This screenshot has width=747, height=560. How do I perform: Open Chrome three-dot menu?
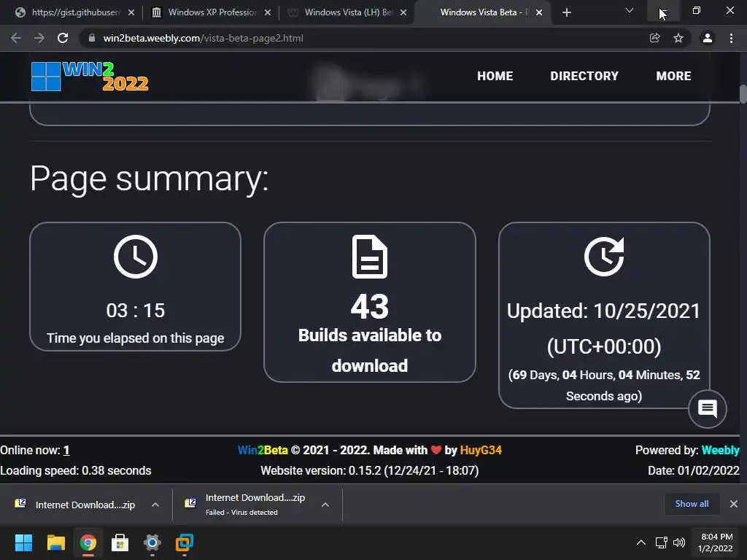click(731, 38)
